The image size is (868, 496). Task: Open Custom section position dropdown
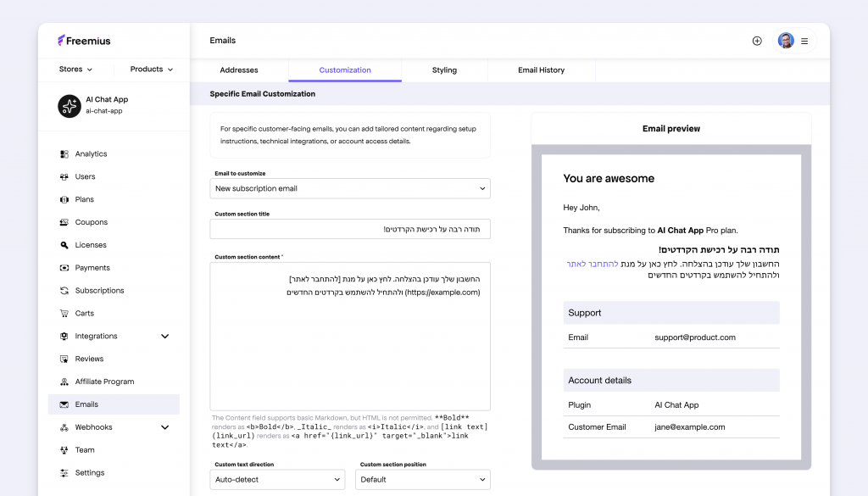(423, 479)
